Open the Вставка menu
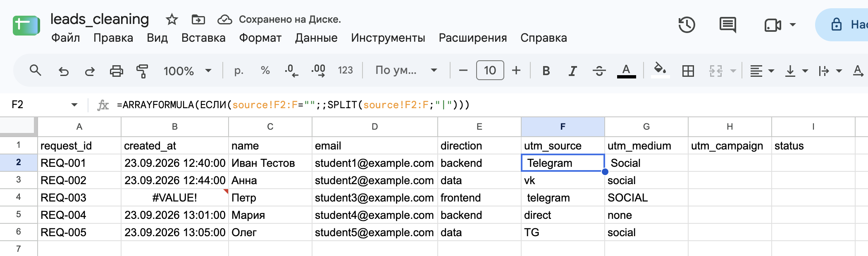This screenshot has height=256, width=868. (203, 38)
